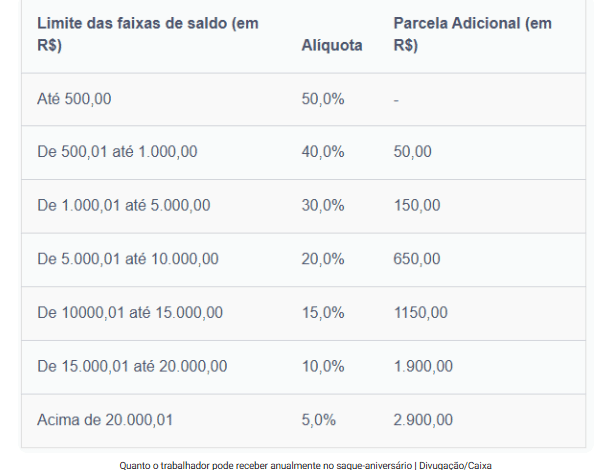
Task: Select the 'De 10000,01 até 15.000,00' cell
Action: pos(129,313)
